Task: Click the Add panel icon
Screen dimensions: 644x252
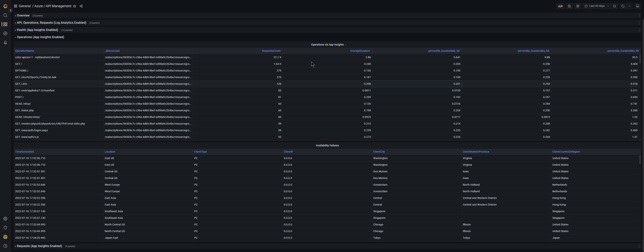Action: click(x=560, y=6)
